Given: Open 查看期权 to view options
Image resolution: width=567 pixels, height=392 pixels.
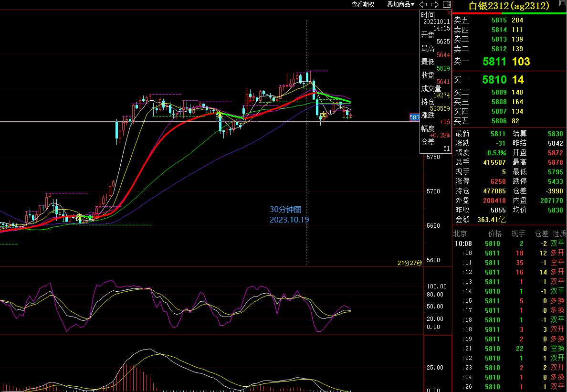Looking at the screenshot, I should [x=363, y=4].
